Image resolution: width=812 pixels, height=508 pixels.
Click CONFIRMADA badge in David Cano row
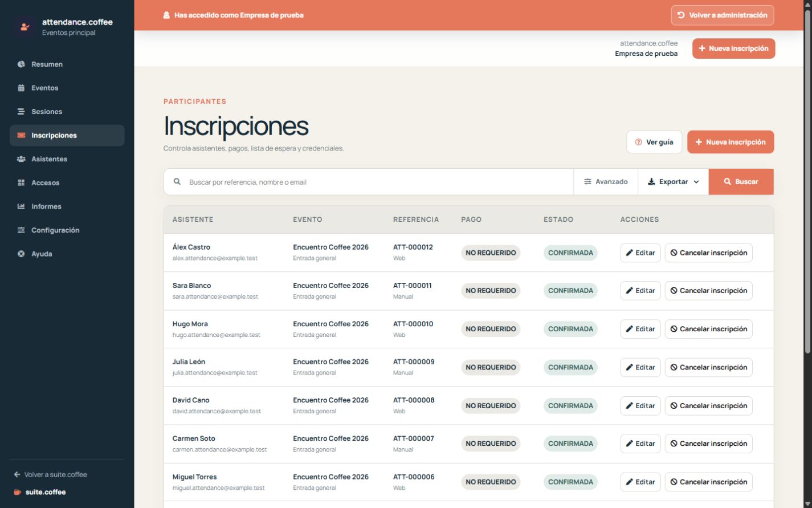[x=570, y=406]
